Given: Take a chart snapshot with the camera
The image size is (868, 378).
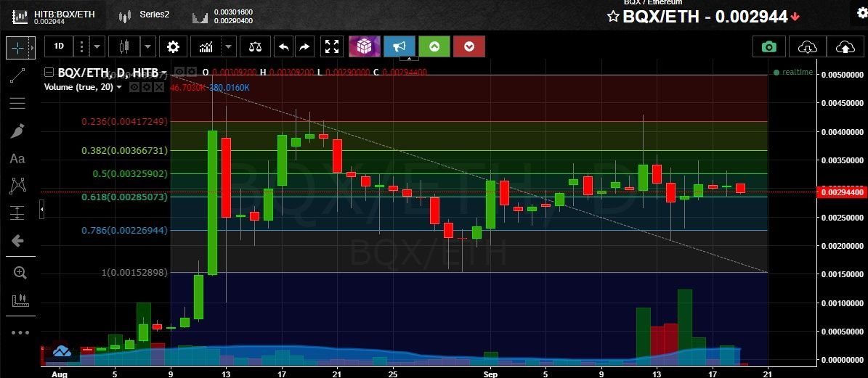Looking at the screenshot, I should coord(768,46).
